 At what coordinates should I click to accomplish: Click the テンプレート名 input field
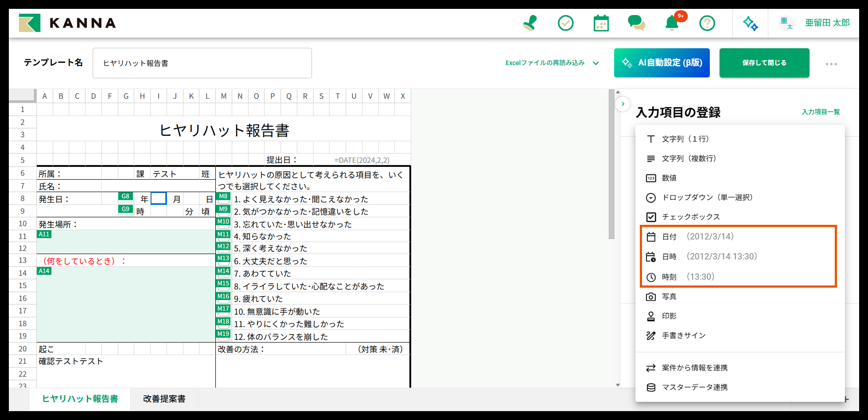[x=202, y=63]
